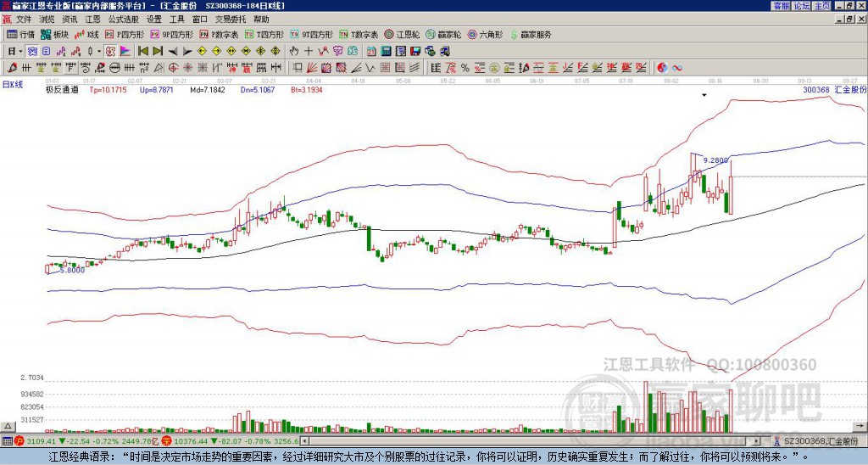Jump to first bar icon
Viewport: 868px width, 465px height.
142,52
